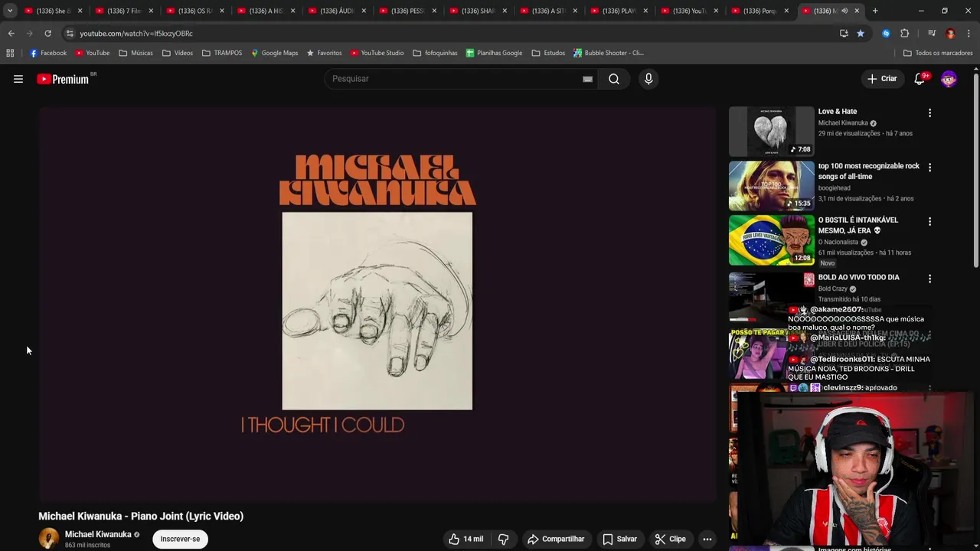This screenshot has height=551, width=980.
Task: Subscribe with the Inscrever-se button
Action: (180, 539)
